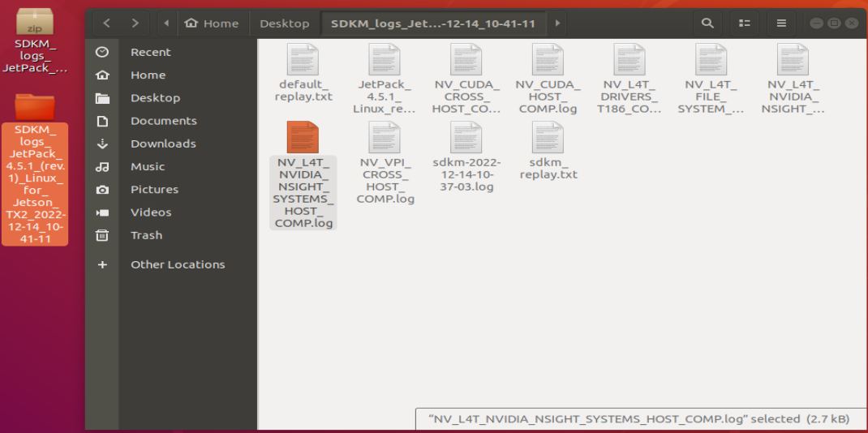Click the Desktop folder icon in the sidebar
This screenshot has width=868, height=433.
102,98
